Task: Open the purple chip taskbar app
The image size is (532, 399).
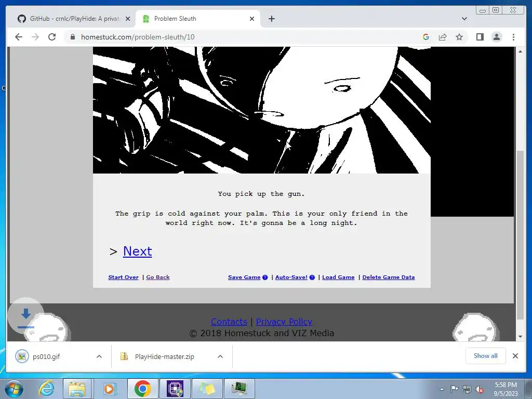Action: 175,389
